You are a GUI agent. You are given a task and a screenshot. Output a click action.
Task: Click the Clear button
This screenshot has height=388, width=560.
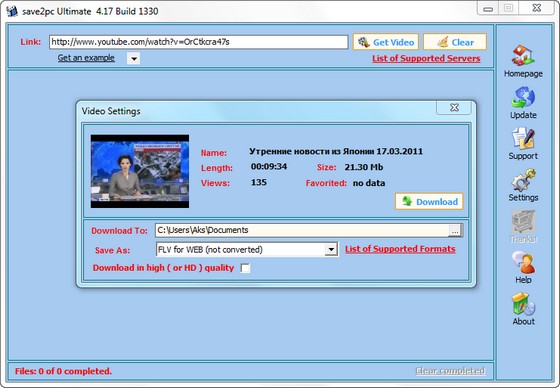pyautogui.click(x=455, y=42)
